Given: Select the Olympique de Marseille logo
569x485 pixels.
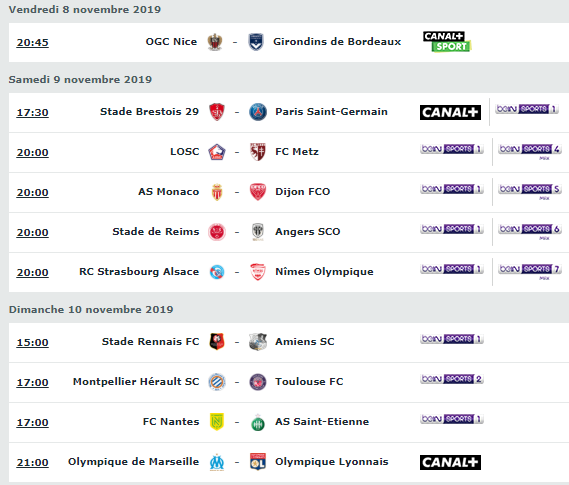Looking at the screenshot, I should click(x=217, y=462).
